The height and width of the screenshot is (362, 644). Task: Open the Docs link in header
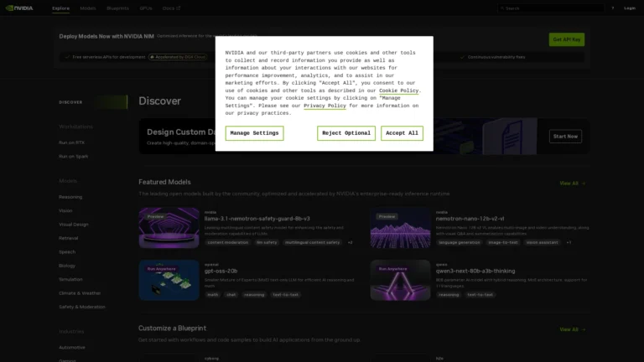point(169,8)
